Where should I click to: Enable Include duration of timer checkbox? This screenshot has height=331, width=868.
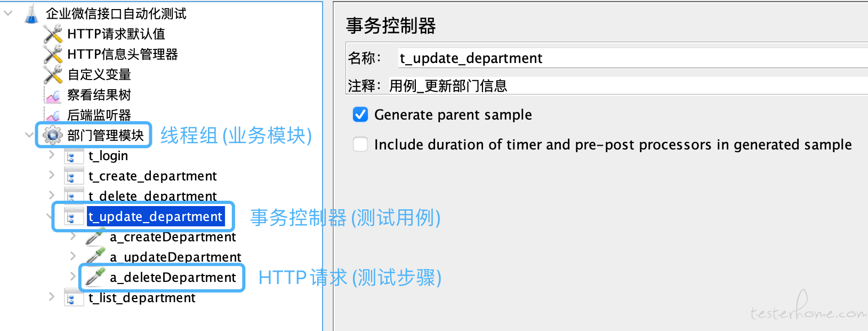tap(360, 145)
